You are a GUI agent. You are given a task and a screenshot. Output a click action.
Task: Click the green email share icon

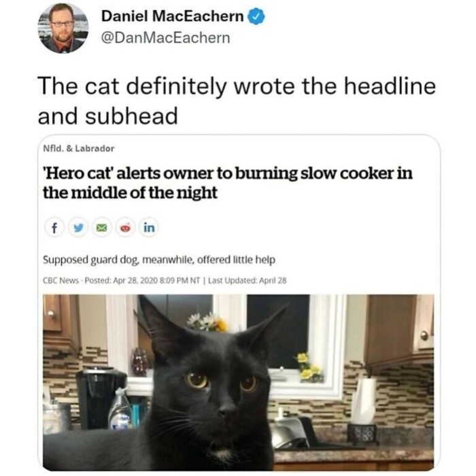102,227
